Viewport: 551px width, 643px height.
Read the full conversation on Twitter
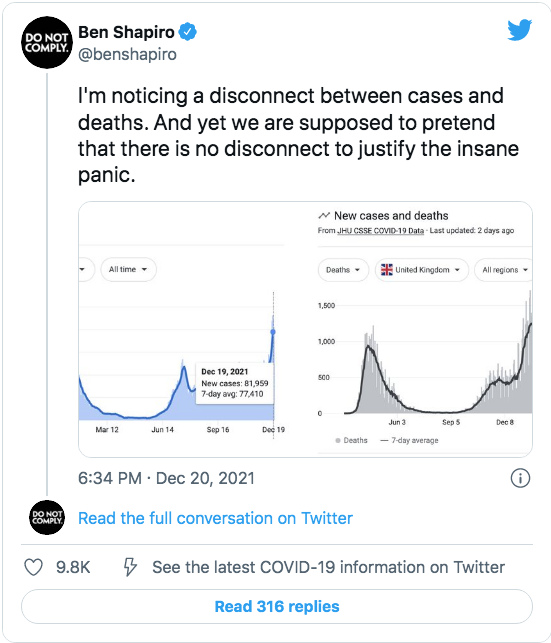[215, 518]
